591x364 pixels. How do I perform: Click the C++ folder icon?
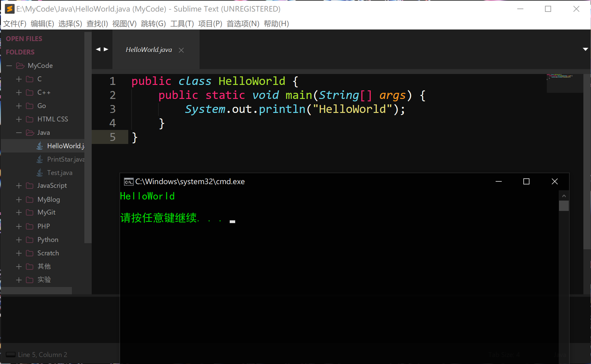30,93
